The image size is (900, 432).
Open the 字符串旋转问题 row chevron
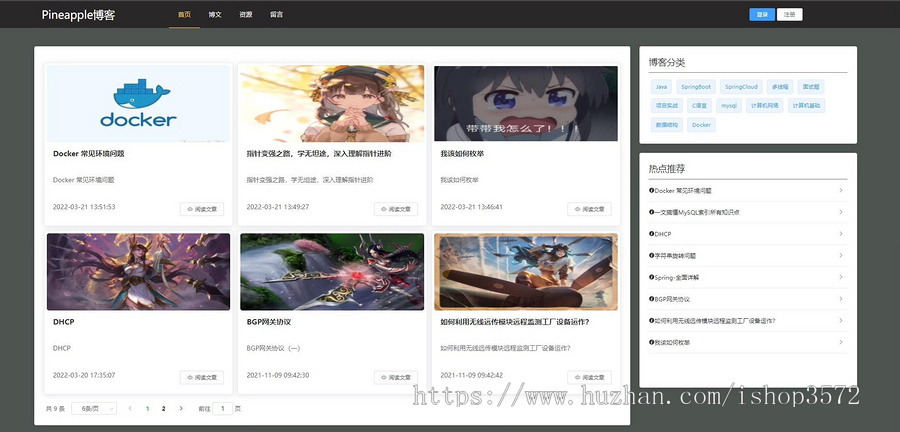tap(840, 255)
